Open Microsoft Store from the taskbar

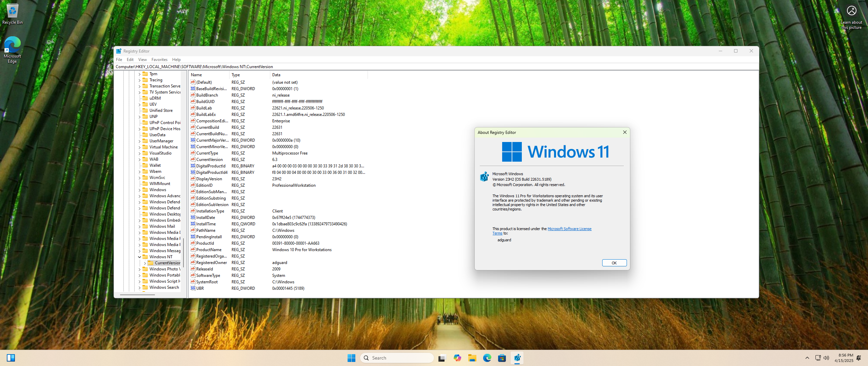[x=502, y=358]
